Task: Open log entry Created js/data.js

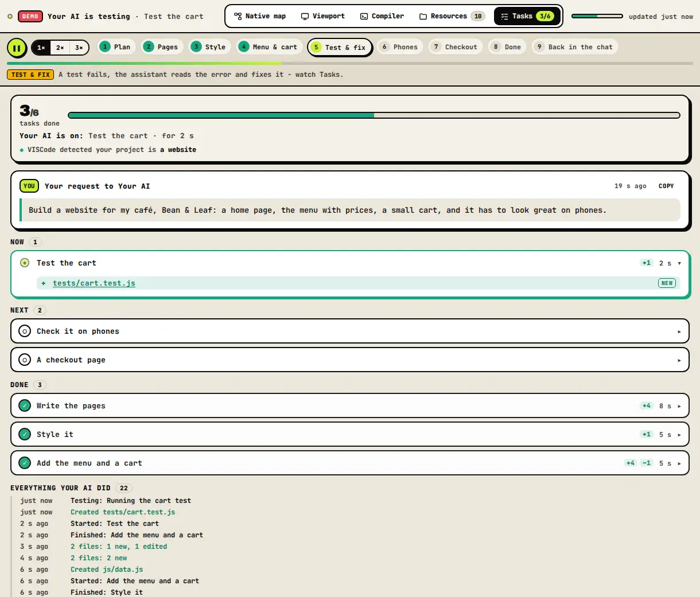Action: pos(107,569)
